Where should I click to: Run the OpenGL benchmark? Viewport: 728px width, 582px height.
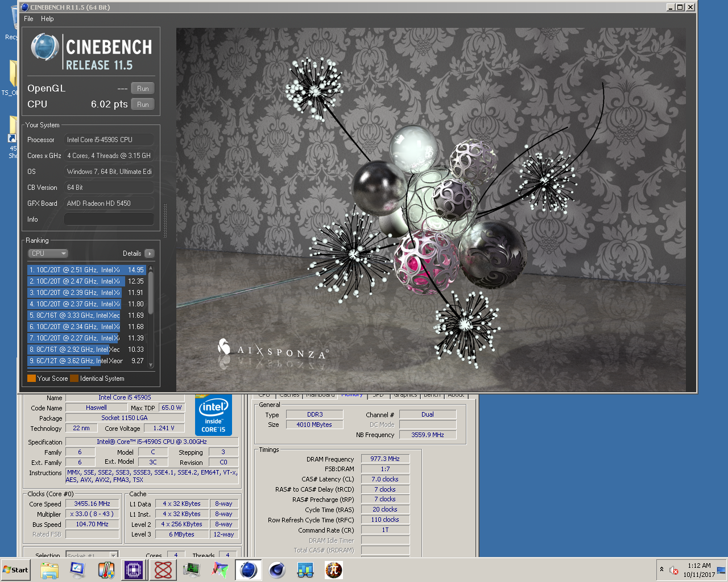143,89
